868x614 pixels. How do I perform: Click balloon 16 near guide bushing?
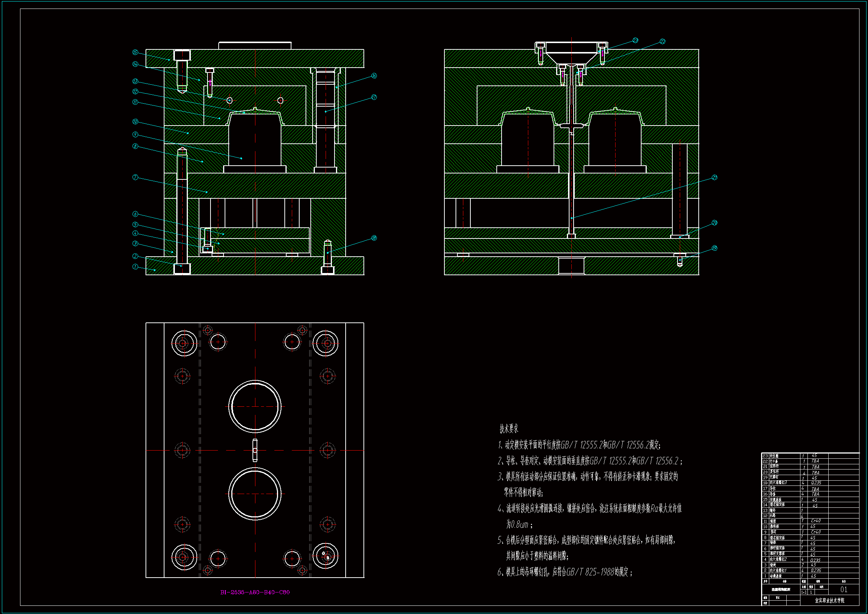[373, 76]
